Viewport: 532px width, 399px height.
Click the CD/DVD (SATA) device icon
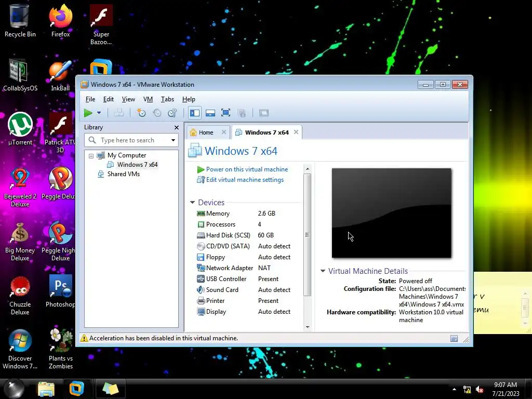(201, 246)
